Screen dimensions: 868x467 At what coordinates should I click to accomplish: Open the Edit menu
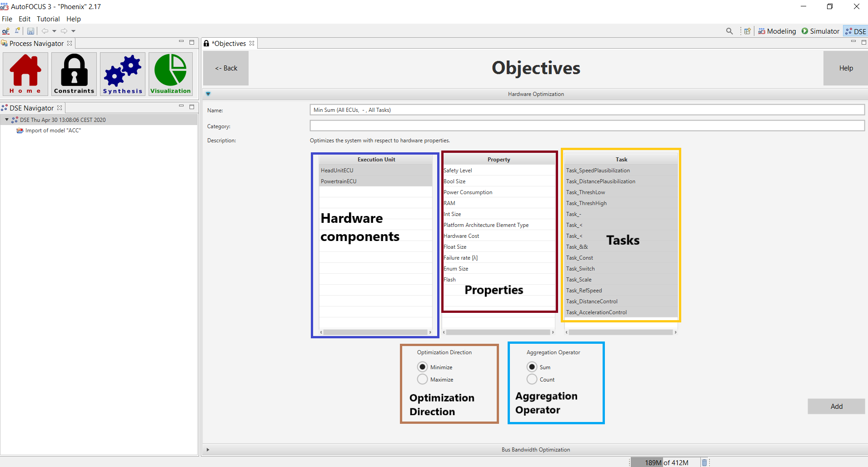(25, 19)
